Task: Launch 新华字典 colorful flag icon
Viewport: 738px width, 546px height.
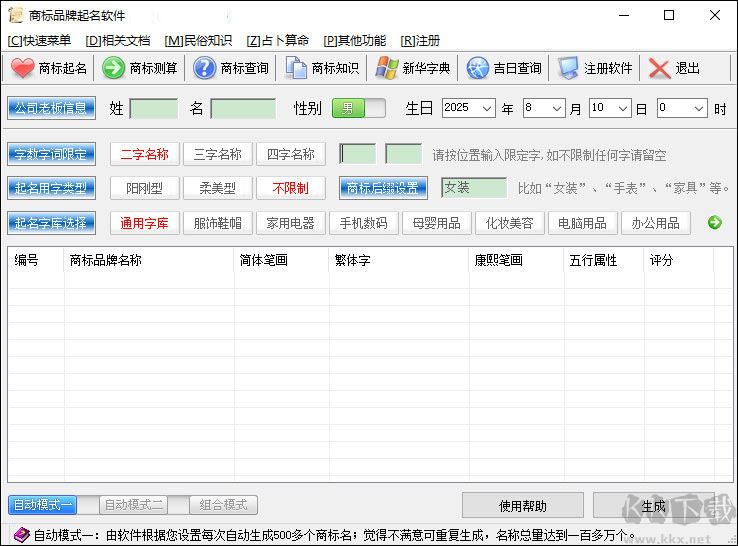Action: [387, 68]
